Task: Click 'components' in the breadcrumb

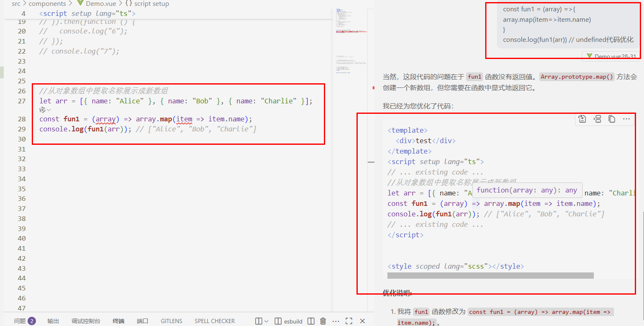Action: coord(47,4)
